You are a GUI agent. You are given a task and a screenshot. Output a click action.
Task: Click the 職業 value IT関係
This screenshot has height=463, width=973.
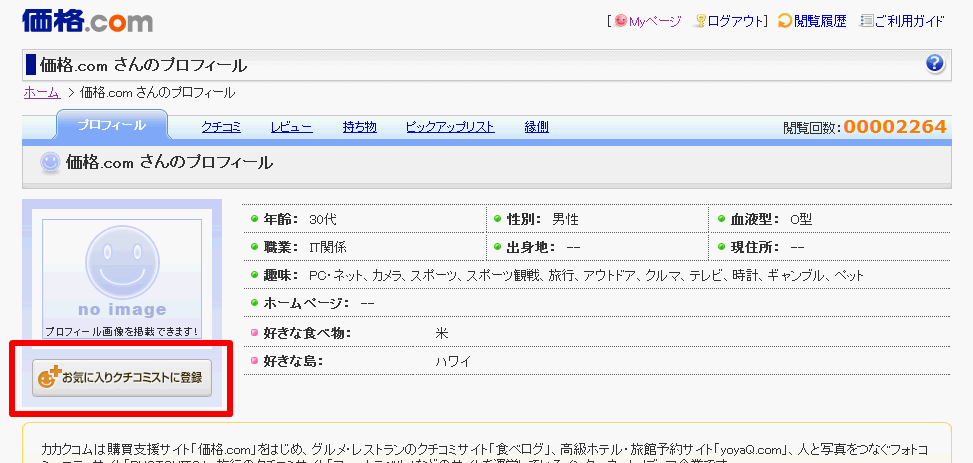(x=328, y=246)
